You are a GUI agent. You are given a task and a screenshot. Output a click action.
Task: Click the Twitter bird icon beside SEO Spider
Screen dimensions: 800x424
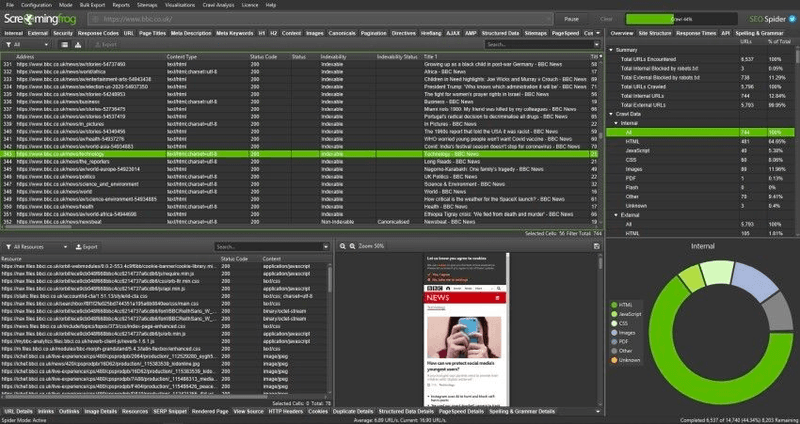792,19
